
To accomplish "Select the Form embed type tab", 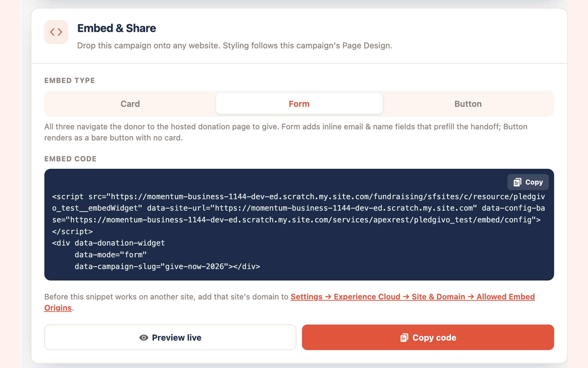I will (x=299, y=104).
